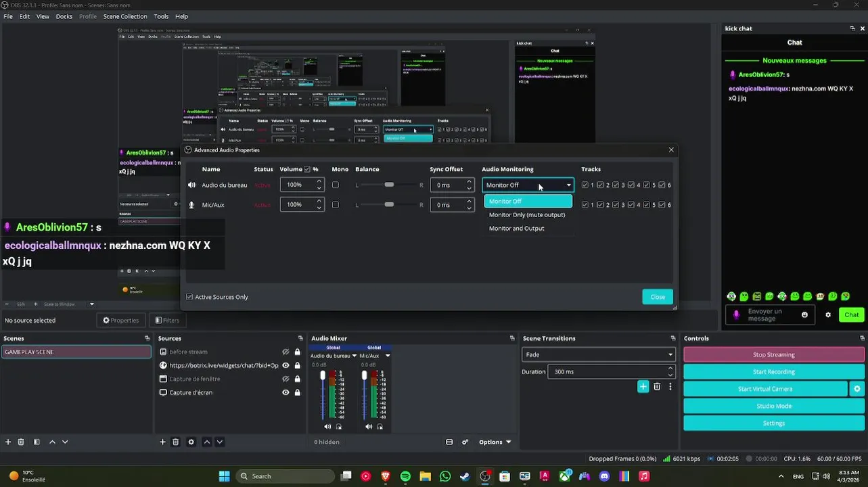Remove selected scene with trash icon

(x=21, y=442)
